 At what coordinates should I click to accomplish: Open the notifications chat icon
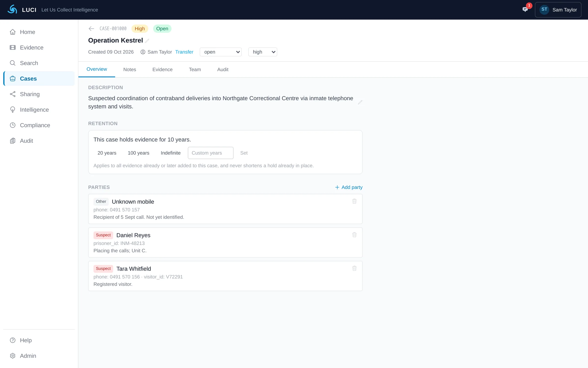point(525,10)
